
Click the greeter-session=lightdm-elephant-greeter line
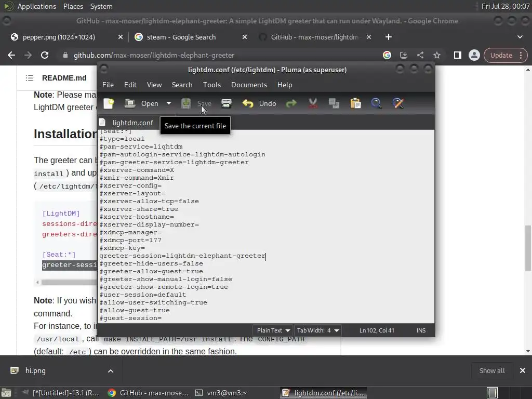click(182, 256)
